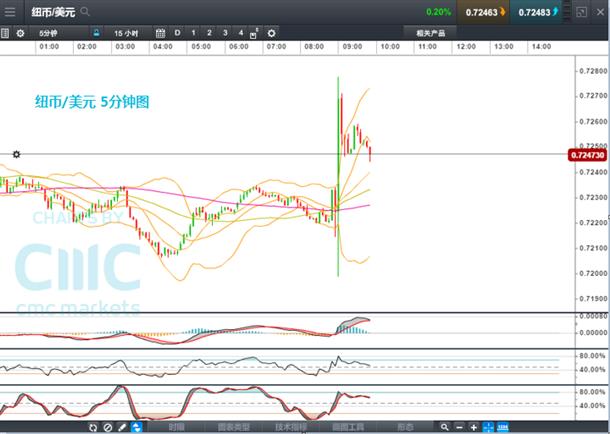Open the 技术指标 menu
The height and width of the screenshot is (434, 610).
291,427
